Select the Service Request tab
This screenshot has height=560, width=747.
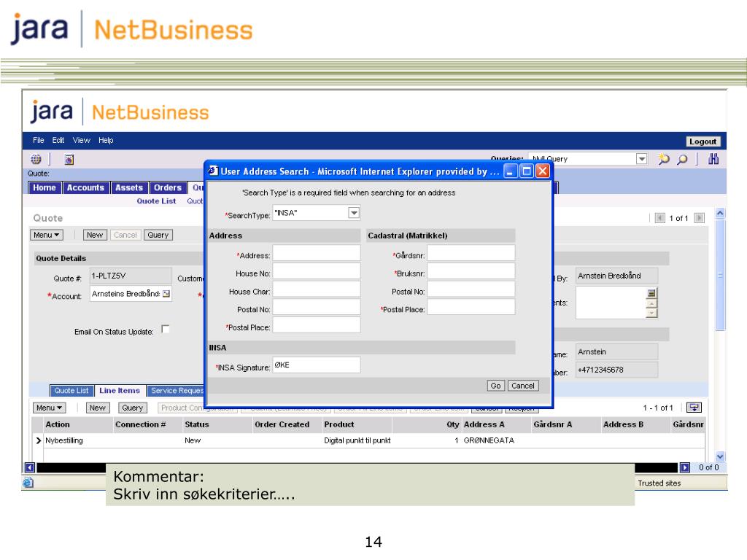[175, 391]
